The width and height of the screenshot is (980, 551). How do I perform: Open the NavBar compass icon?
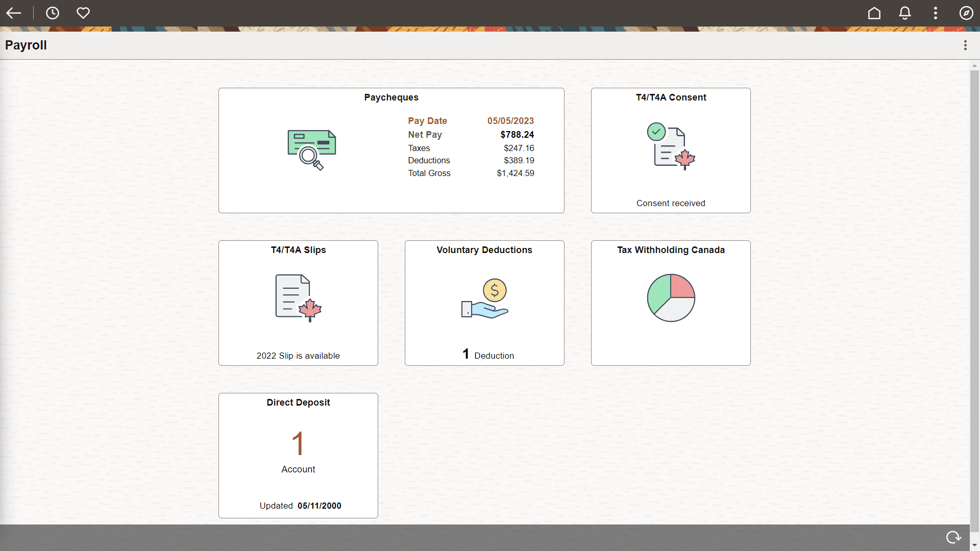click(966, 13)
